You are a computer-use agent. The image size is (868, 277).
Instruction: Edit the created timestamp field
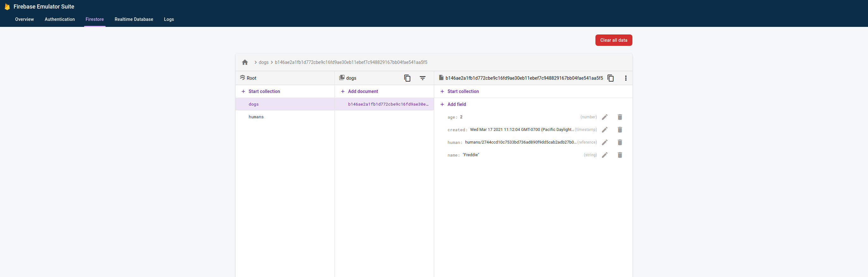[605, 130]
